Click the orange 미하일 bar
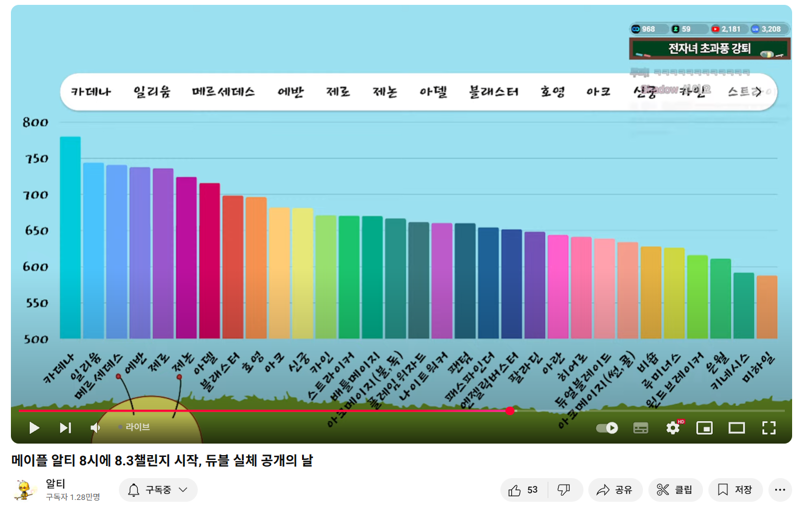The image size is (800, 506). pos(767,307)
